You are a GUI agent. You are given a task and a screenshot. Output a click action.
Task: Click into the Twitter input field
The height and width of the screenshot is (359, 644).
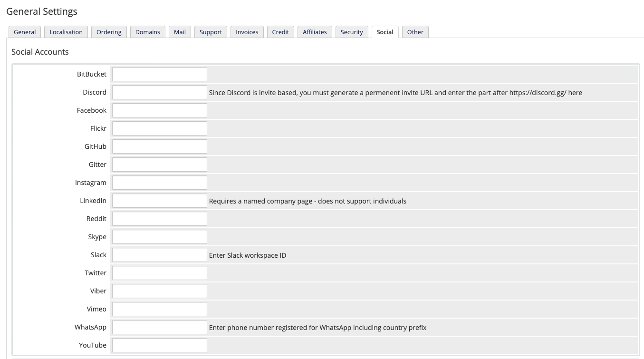(160, 273)
